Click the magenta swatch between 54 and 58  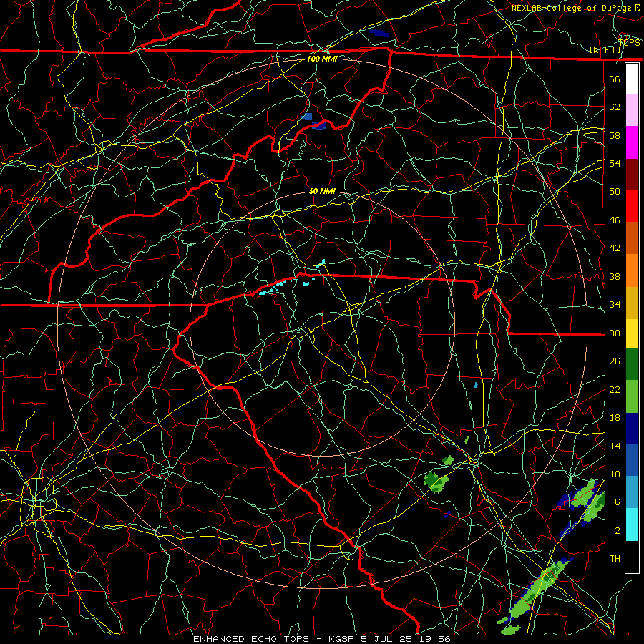coord(632,142)
